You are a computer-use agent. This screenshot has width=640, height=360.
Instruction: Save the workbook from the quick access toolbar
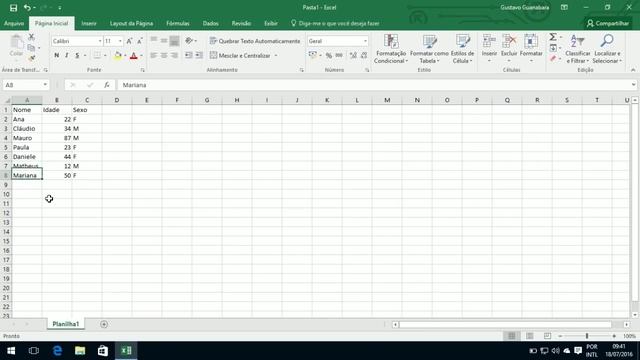(x=13, y=8)
